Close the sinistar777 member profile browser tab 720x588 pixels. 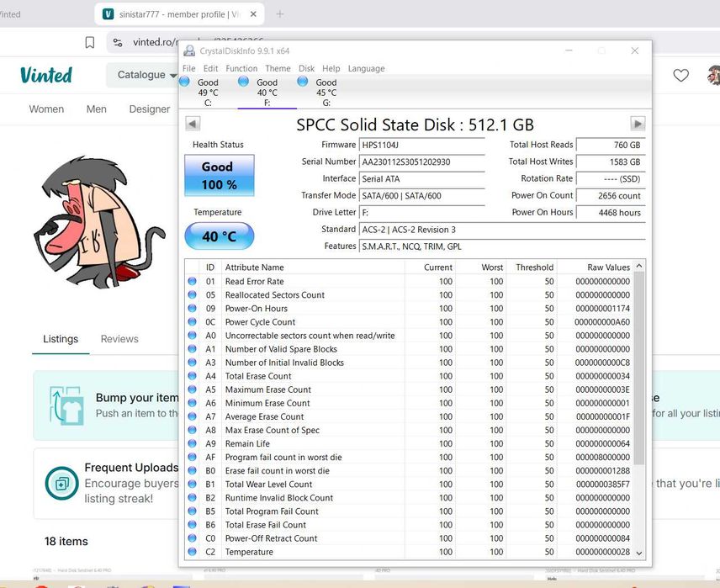coord(253,14)
